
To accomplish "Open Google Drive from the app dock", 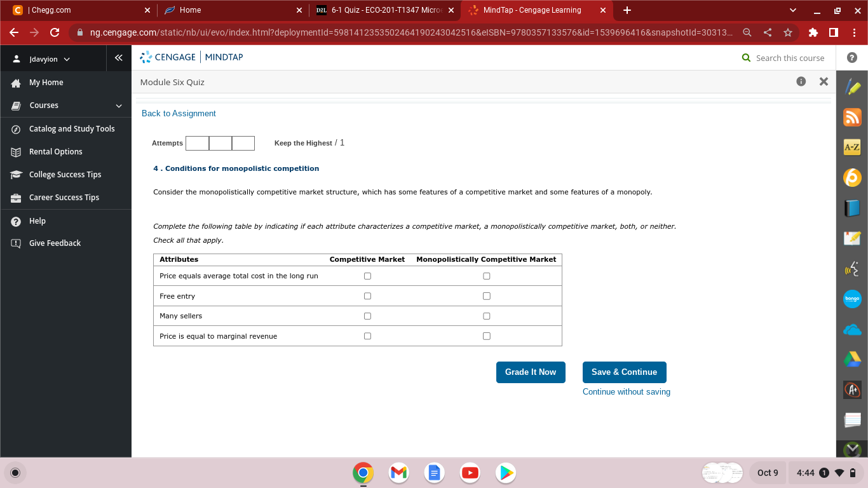I will [852, 360].
